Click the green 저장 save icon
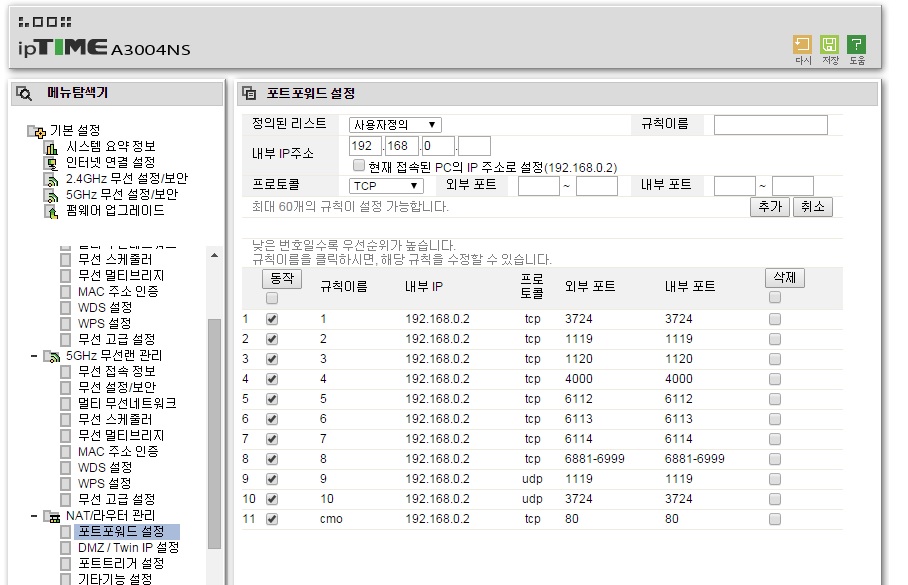This screenshot has height=585, width=908. click(829, 45)
